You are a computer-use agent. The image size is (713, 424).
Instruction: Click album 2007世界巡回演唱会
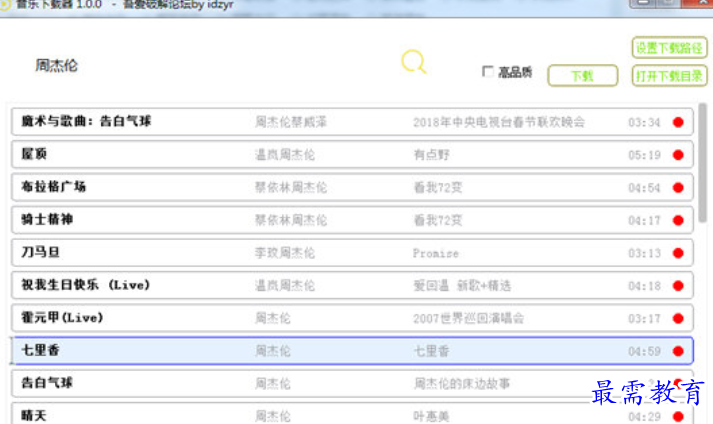click(x=468, y=318)
